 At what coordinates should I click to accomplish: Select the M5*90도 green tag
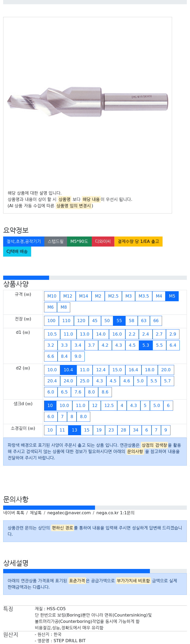pos(79,242)
